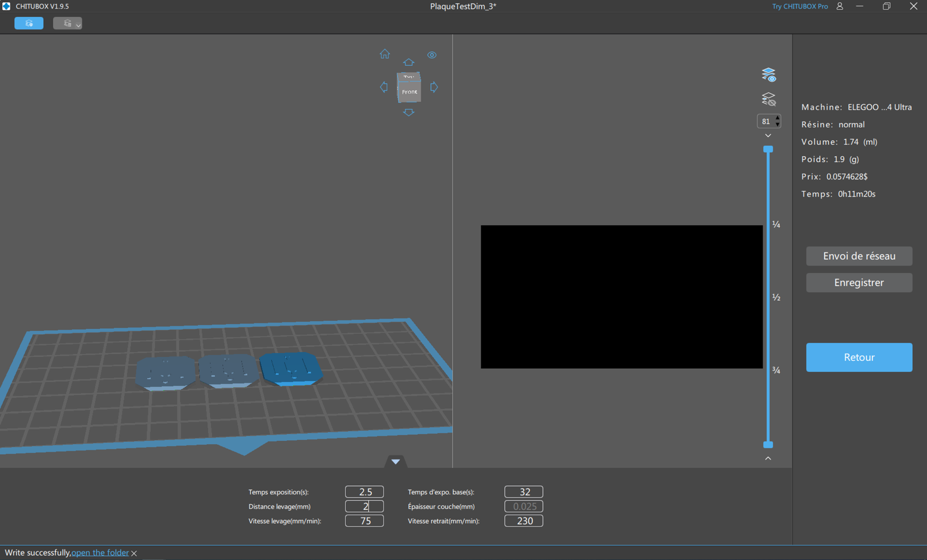This screenshot has height=560, width=927.
Task: Click the layer number field showing 81
Action: (766, 121)
